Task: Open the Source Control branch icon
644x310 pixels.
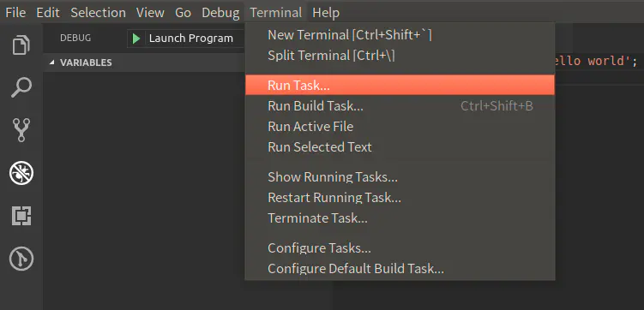Action: [21, 130]
